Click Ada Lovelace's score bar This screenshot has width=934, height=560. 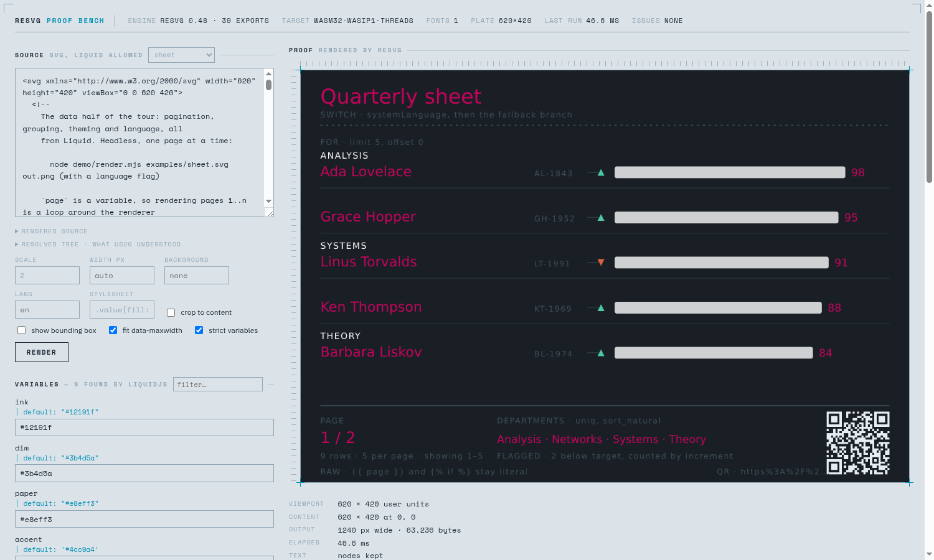(730, 172)
